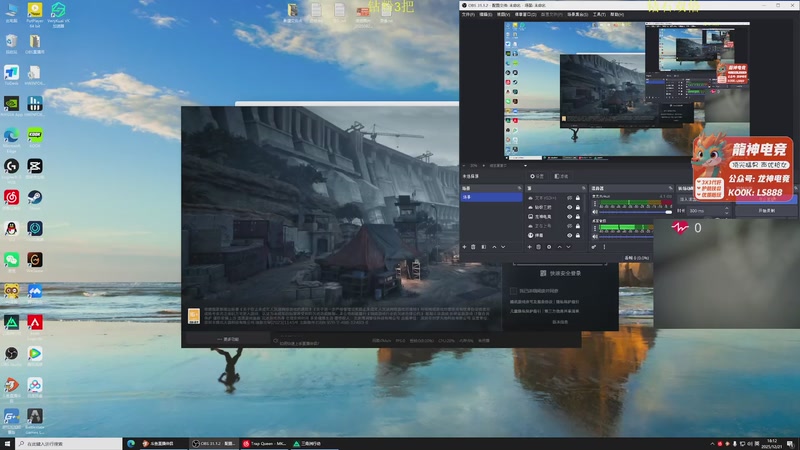
Task: Open advanced audio properties icon in the mixer
Action: [594, 247]
